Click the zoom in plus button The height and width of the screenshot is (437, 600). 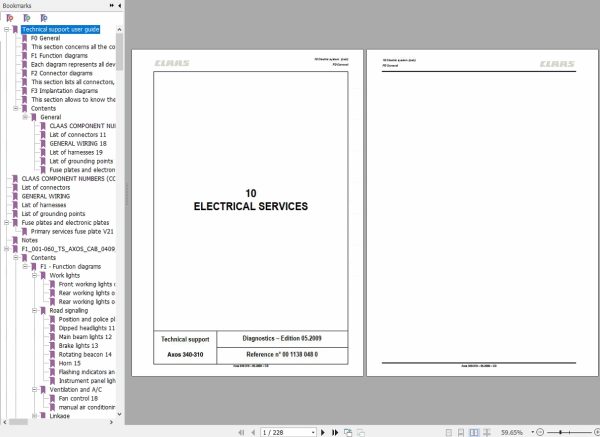click(597, 432)
